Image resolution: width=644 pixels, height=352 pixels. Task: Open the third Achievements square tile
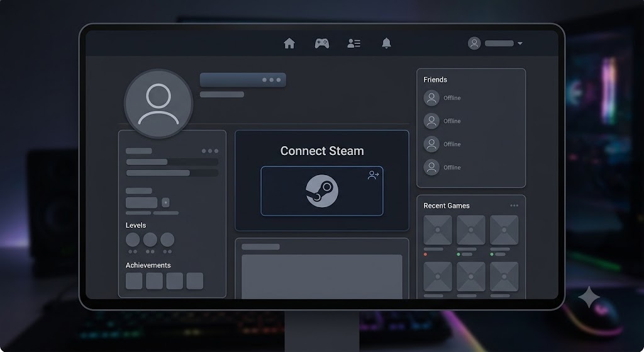pos(175,281)
